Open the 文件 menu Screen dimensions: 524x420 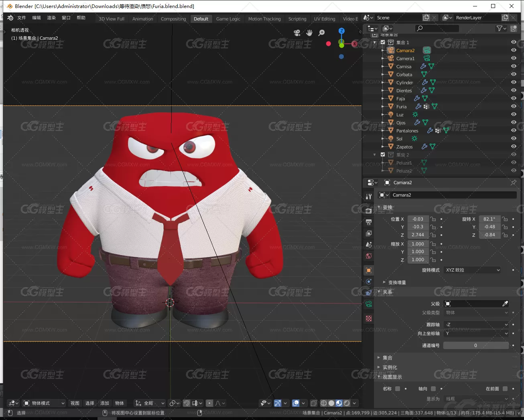pos(22,18)
